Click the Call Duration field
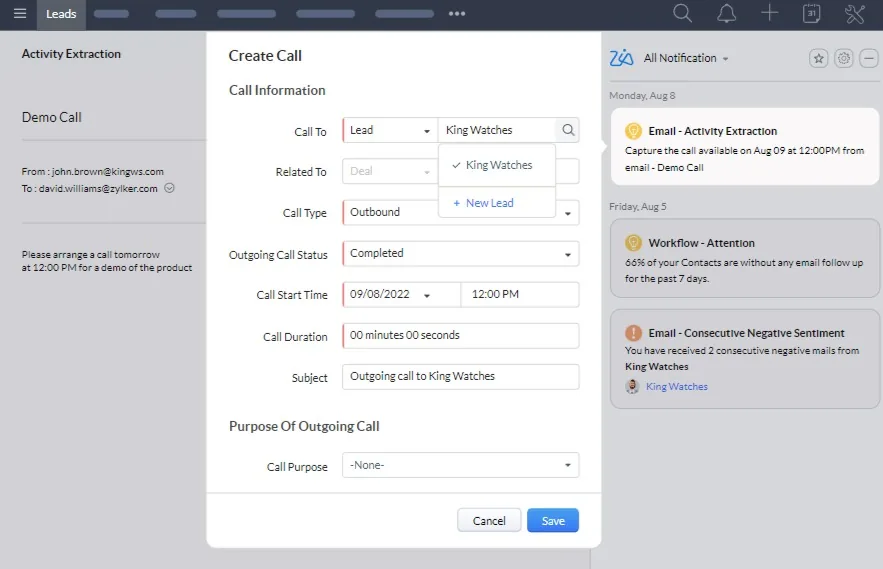This screenshot has height=569, width=883. pos(461,336)
